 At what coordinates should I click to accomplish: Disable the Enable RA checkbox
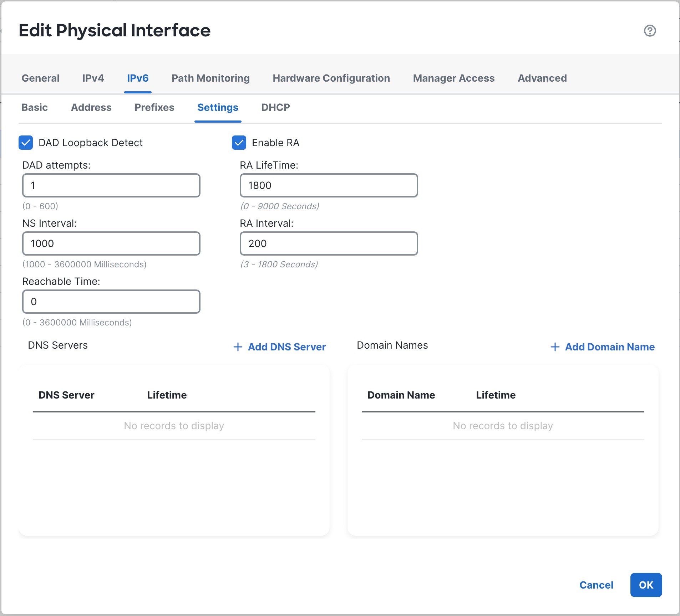tap(239, 143)
